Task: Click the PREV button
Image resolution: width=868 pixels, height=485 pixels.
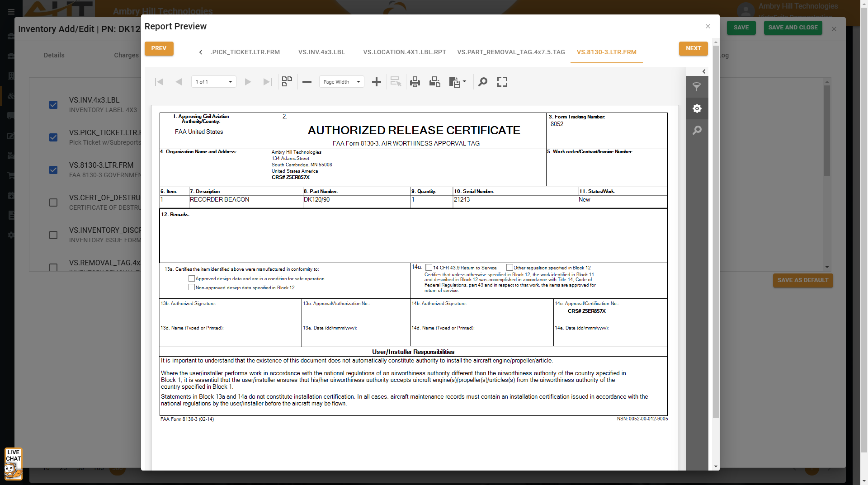Action: click(x=159, y=48)
